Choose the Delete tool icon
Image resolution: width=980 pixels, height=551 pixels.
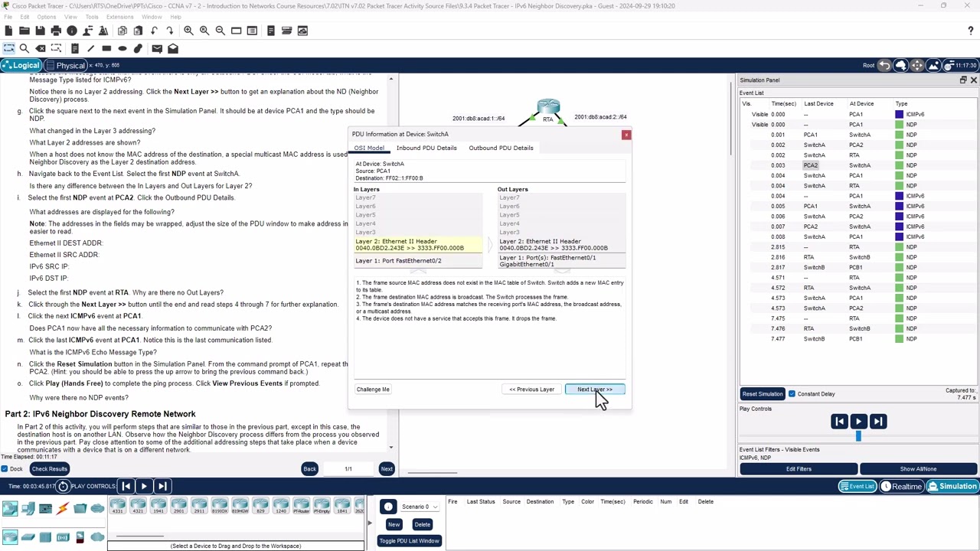(x=41, y=48)
